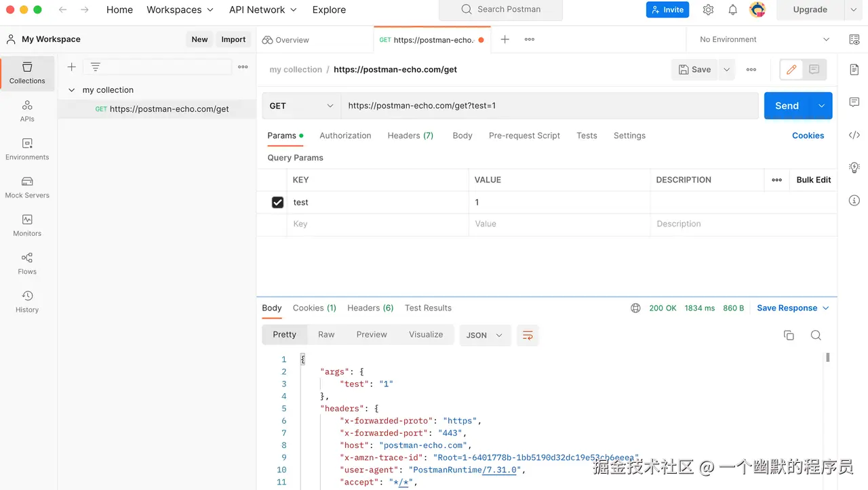Open the Pre-request Script tab

coord(524,136)
